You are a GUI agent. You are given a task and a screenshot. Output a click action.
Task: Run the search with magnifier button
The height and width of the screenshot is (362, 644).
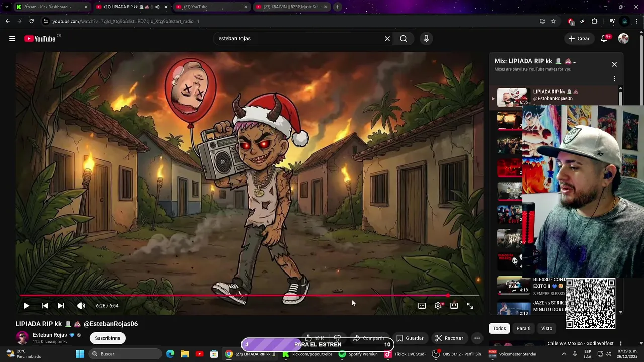coord(404,39)
